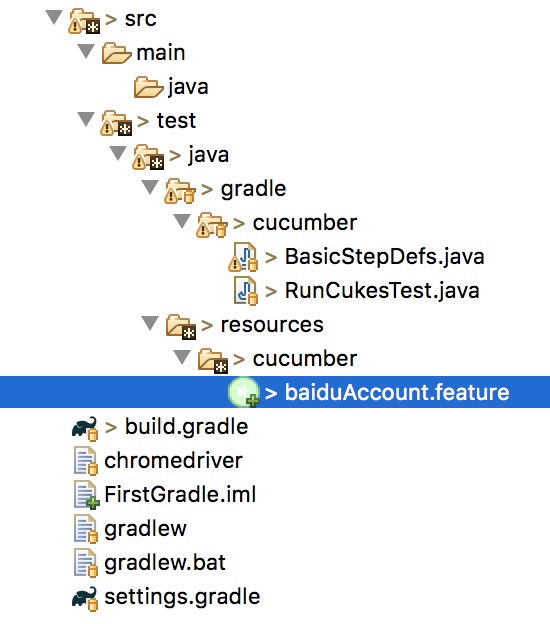Click the BasicStepDefs.java file icon with warning
This screenshot has height=624, width=550.
click(243, 257)
